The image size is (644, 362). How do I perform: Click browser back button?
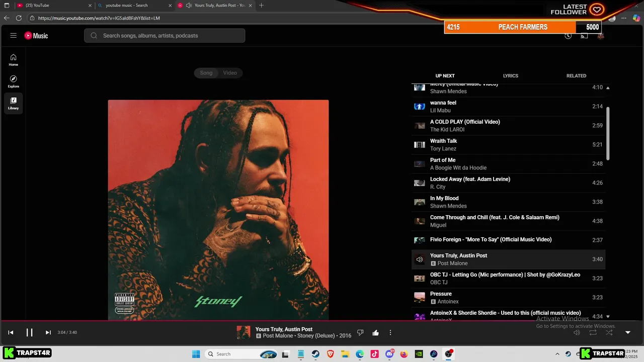7,18
